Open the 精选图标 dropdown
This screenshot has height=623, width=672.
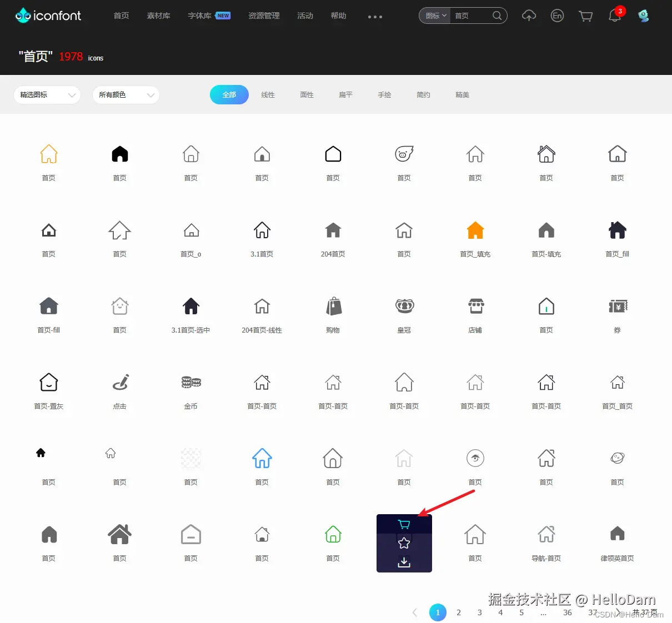point(47,95)
